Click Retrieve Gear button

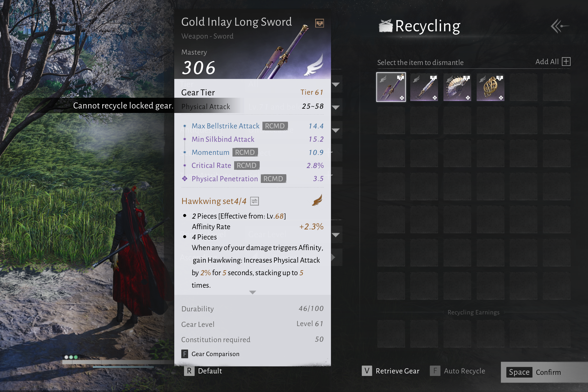tap(391, 371)
